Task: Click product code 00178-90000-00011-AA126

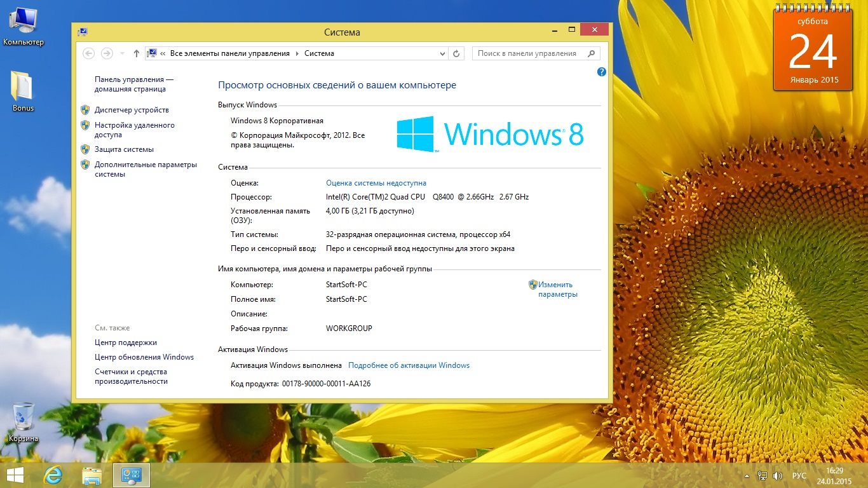Action: tap(326, 384)
